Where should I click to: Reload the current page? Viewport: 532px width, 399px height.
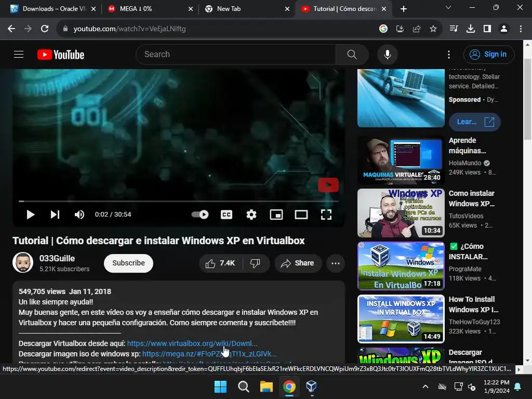[45, 29]
